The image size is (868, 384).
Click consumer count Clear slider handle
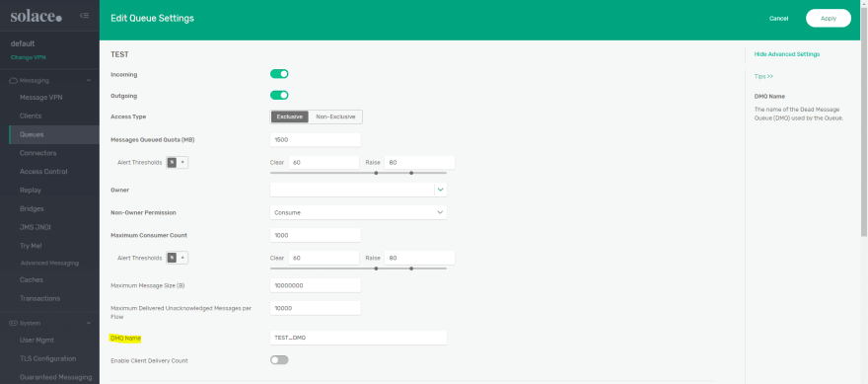pos(376,269)
